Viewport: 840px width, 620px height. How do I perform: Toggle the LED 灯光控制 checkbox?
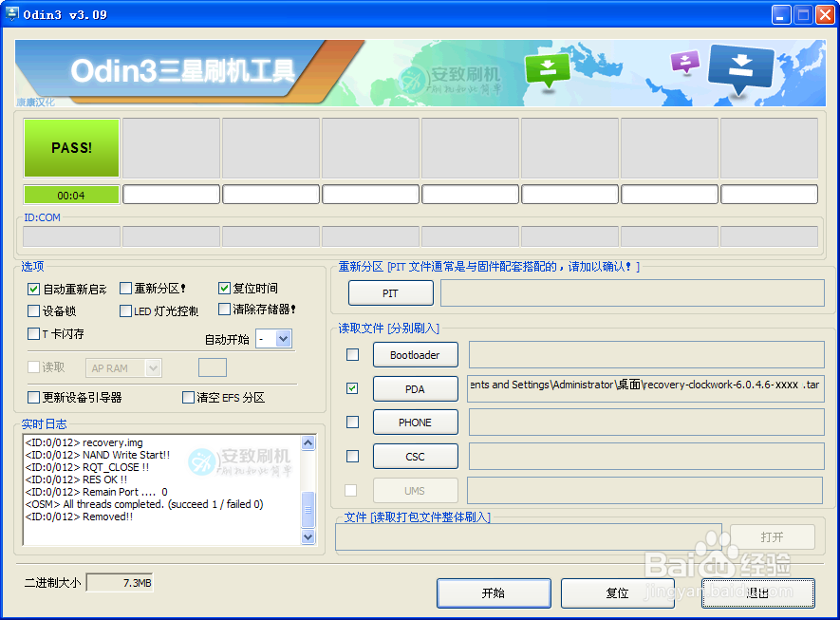[x=125, y=310]
